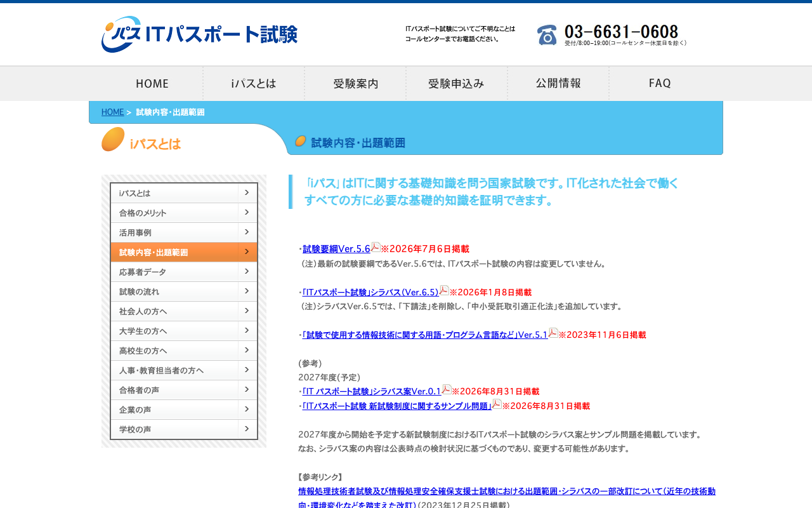
Task: Open the PDF icon next to 試験要綱Ver.5.6
Action: point(376,247)
